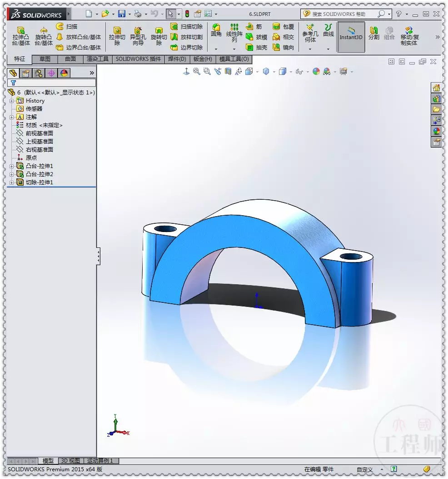Select the Revolved Cut (旋转切除) tool
Image resolution: width=448 pixels, height=479 pixels.
click(x=159, y=36)
